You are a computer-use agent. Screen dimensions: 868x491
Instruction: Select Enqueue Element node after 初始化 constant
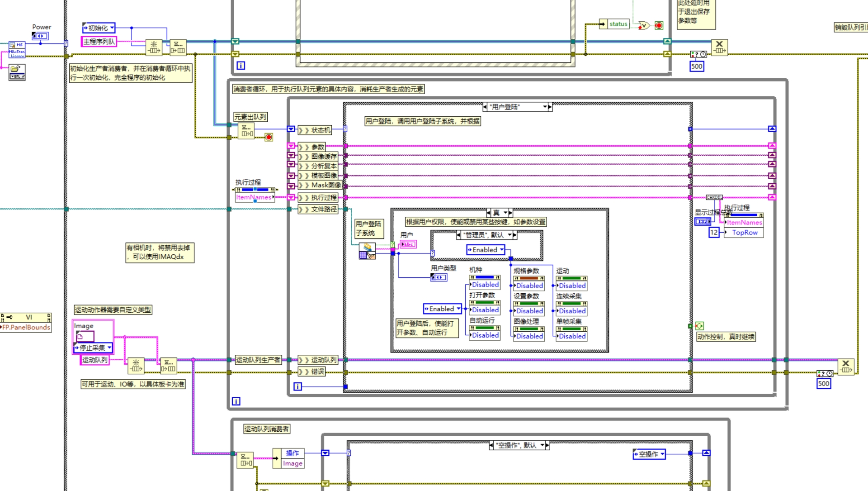[x=178, y=48]
